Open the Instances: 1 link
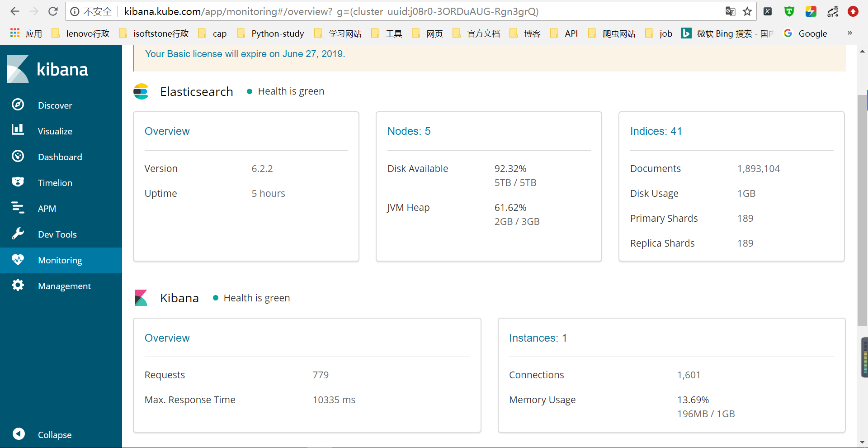 pos(538,338)
